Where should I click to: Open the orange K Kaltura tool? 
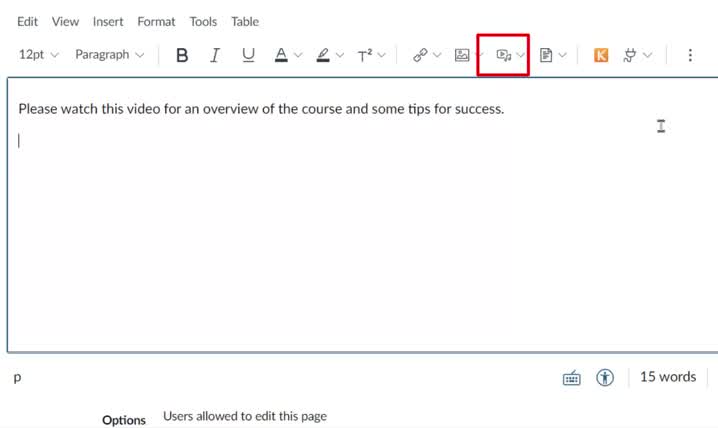pos(601,55)
